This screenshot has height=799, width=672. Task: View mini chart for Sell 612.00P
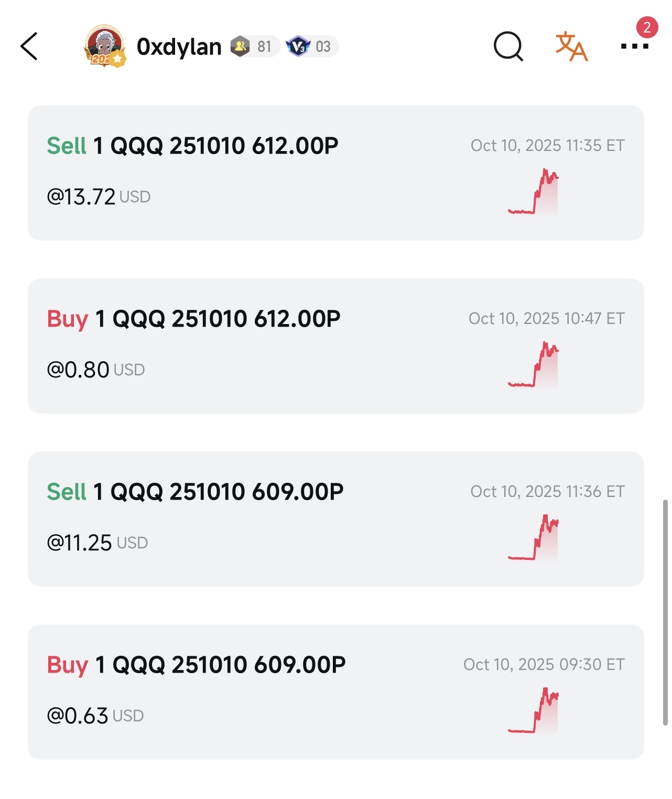pos(533,191)
